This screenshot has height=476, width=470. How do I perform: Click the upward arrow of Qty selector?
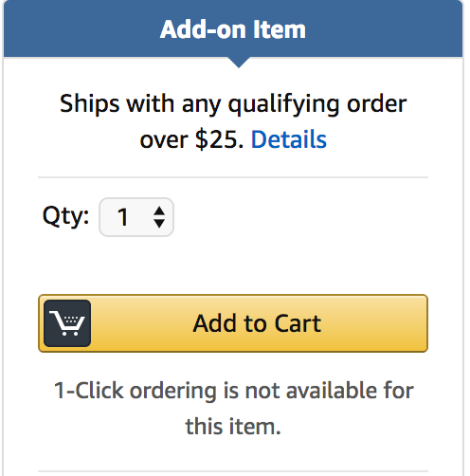[x=159, y=211]
